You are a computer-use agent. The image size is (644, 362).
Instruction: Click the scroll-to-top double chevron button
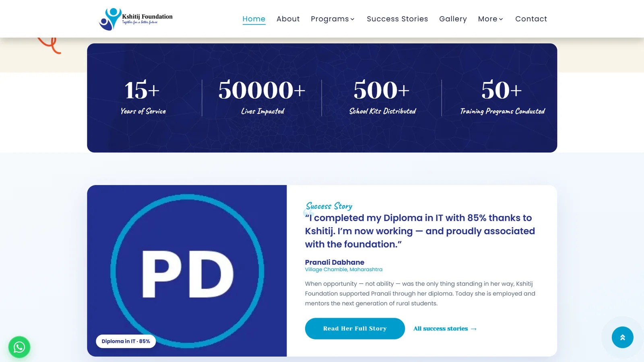coord(622,337)
